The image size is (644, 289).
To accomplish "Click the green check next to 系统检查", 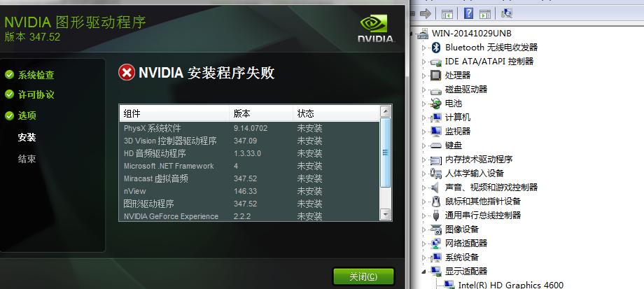I will 9,75.
